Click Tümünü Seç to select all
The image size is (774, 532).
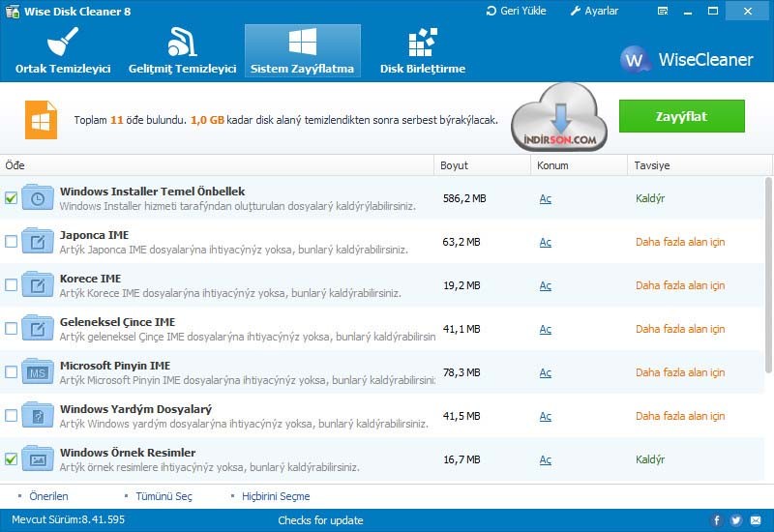click(164, 496)
